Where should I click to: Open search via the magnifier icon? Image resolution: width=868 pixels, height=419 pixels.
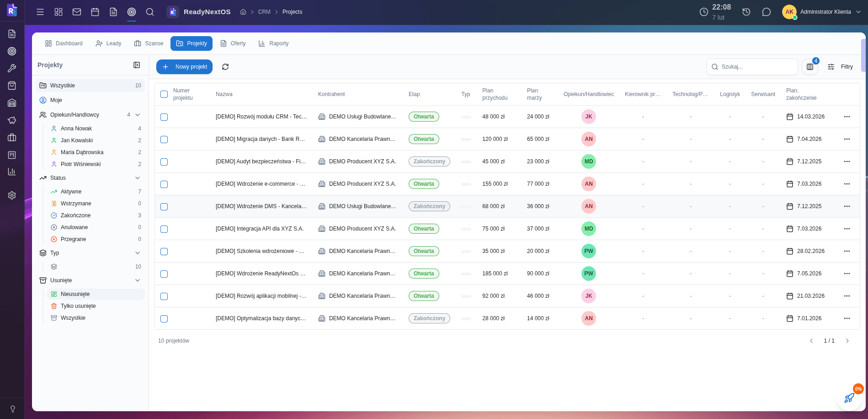149,12
